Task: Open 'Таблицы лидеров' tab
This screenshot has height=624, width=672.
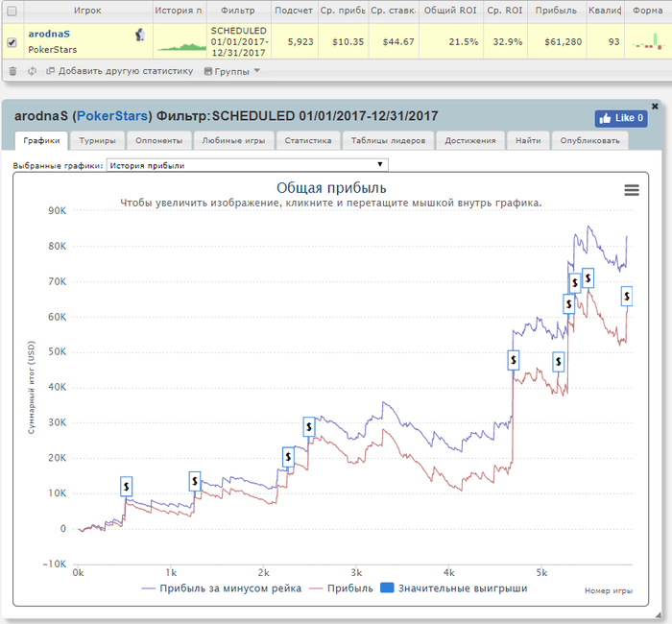Action: coord(388,140)
